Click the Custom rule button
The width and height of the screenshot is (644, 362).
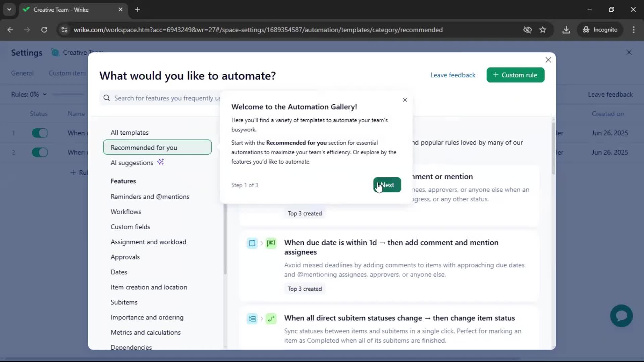[515, 75]
